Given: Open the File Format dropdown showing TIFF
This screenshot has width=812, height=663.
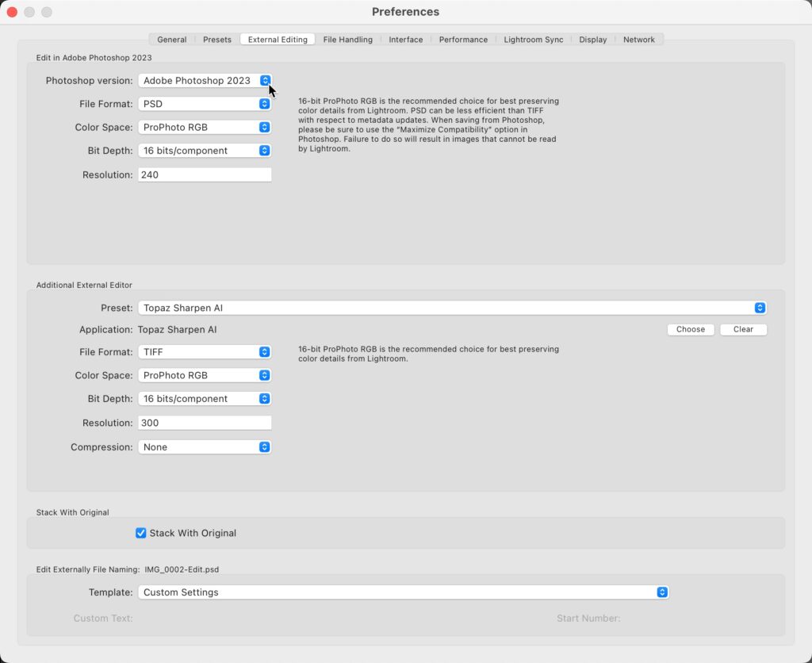Looking at the screenshot, I should [205, 351].
